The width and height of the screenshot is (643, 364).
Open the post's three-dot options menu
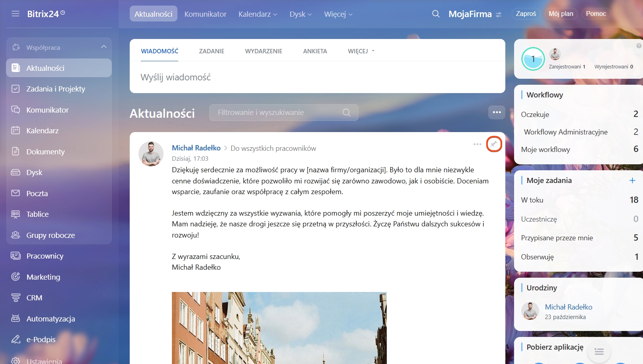477,144
